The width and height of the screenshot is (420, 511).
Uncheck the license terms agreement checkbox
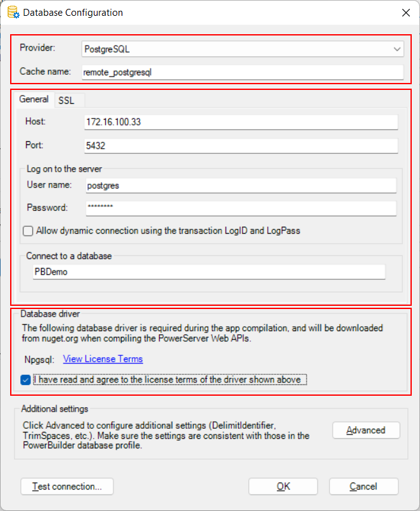(x=25, y=380)
